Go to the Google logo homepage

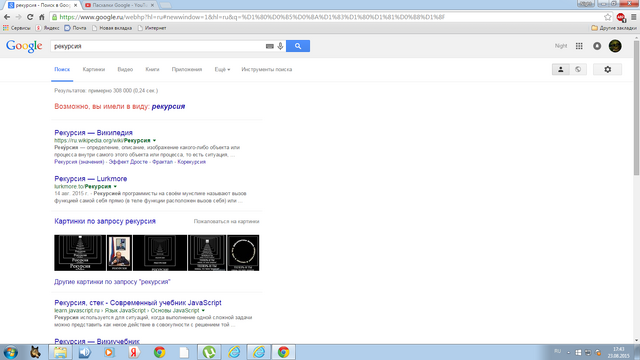point(24,47)
